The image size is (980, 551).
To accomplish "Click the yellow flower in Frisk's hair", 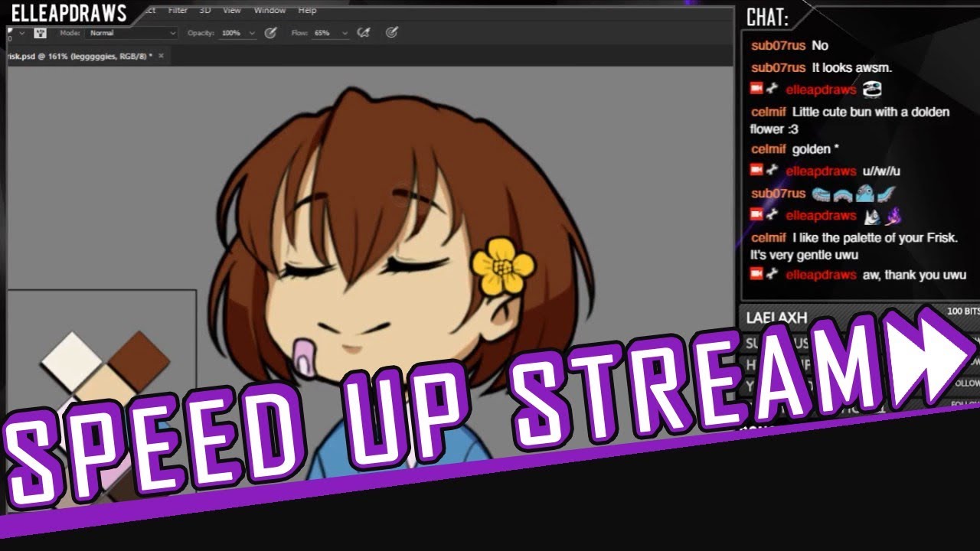I will click(x=503, y=266).
